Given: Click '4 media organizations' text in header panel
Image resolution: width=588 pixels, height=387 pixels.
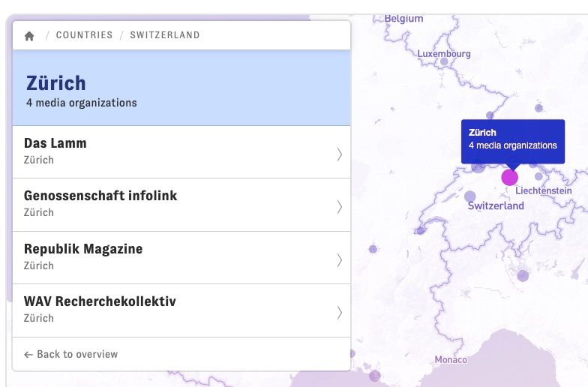Looking at the screenshot, I should pyautogui.click(x=81, y=103).
